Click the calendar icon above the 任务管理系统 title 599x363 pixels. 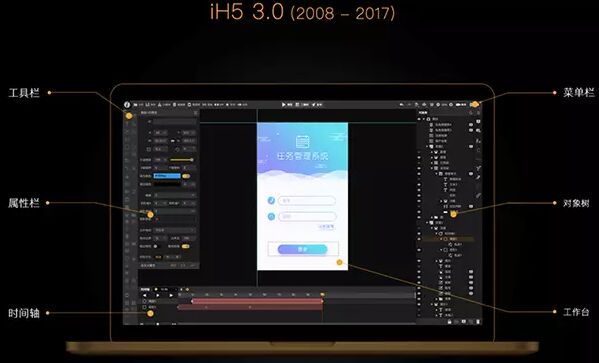(x=303, y=141)
